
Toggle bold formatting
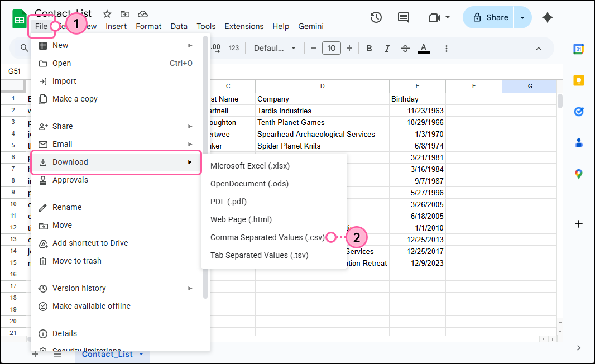pos(369,49)
